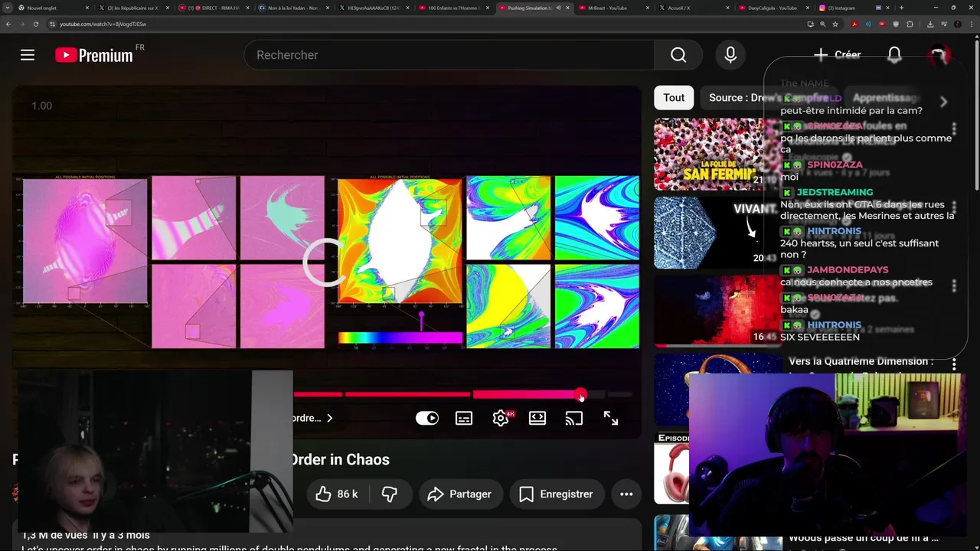This screenshot has width=980, height=551.
Task: Open the notifications bell
Action: click(894, 55)
